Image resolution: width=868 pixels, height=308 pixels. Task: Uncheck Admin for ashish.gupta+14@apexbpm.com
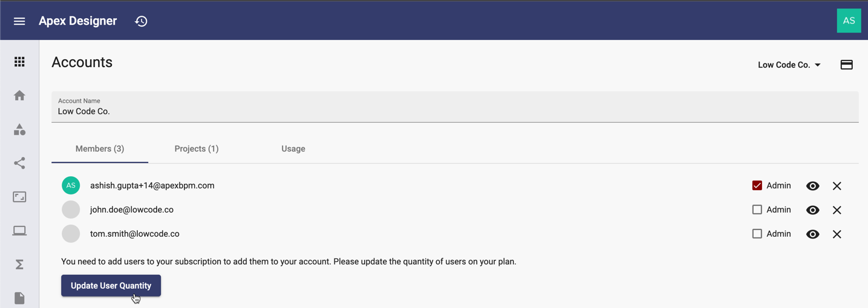757,185
